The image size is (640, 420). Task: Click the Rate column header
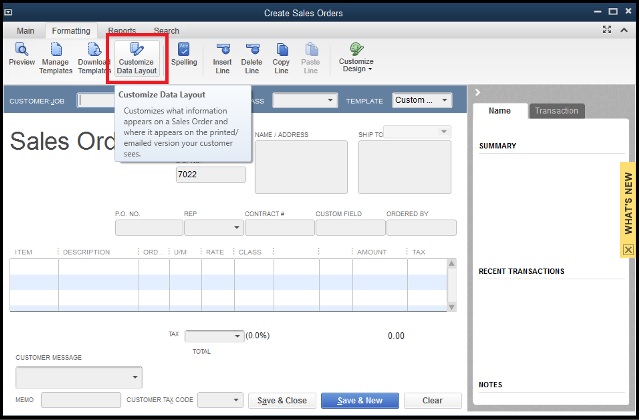click(215, 252)
